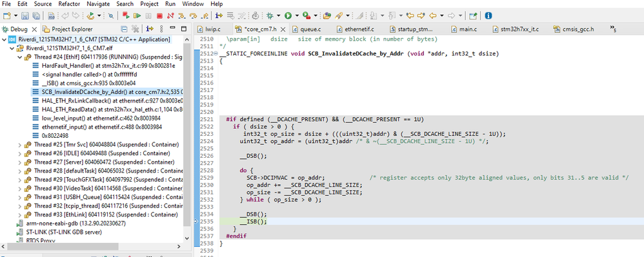This screenshot has width=644, height=257.
Task: Open the Refactor menu
Action: (x=69, y=4)
